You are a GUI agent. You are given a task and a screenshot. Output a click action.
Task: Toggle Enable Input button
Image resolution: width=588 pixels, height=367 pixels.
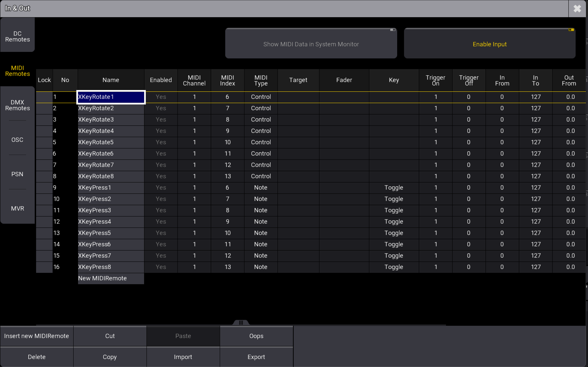pyautogui.click(x=489, y=44)
